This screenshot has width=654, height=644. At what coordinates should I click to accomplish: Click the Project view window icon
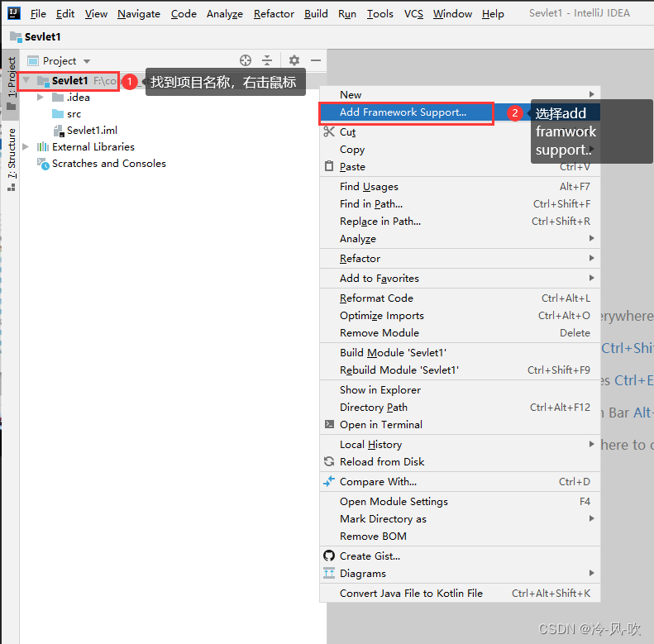click(x=33, y=61)
